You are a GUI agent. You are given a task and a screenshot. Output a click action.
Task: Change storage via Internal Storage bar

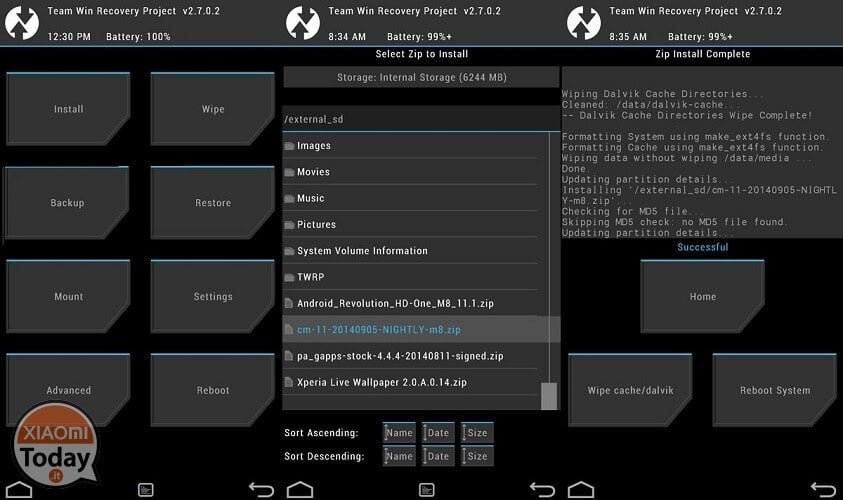[x=421, y=77]
